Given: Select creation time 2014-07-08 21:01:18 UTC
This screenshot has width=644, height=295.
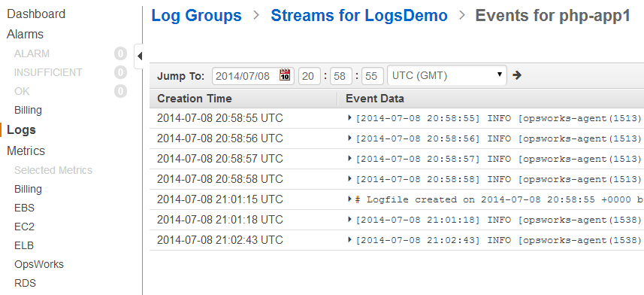Looking at the screenshot, I should coord(219,219).
